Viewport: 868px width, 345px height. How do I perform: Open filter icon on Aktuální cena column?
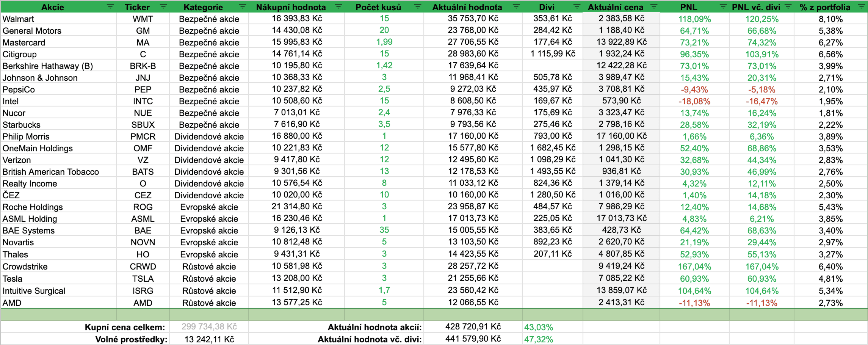(x=654, y=6)
